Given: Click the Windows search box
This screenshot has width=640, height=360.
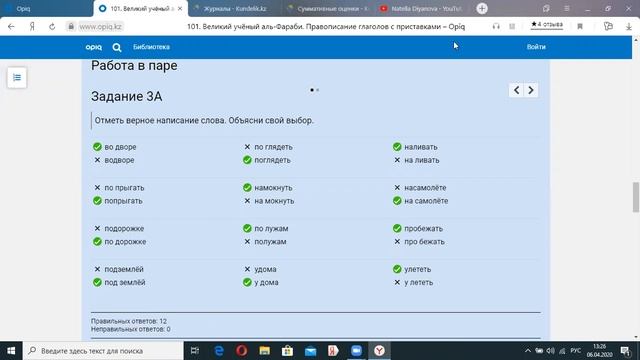Looking at the screenshot, I should [103, 351].
